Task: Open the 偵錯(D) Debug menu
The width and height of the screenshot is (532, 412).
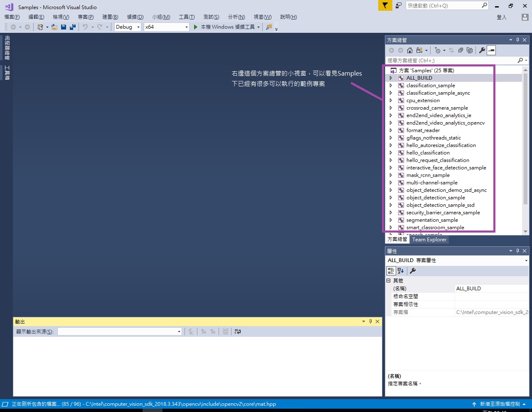Action: pos(135,17)
